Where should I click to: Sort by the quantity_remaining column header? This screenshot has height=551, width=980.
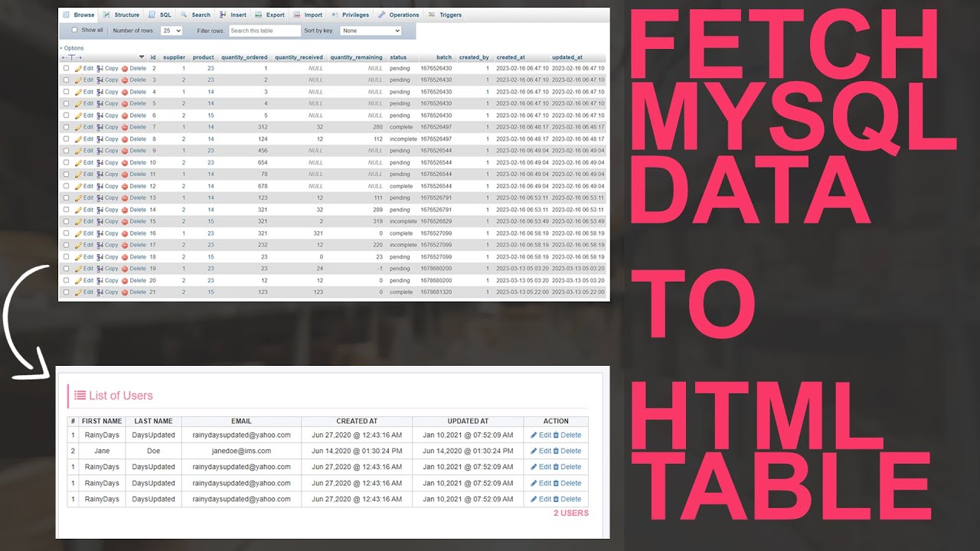(356, 57)
